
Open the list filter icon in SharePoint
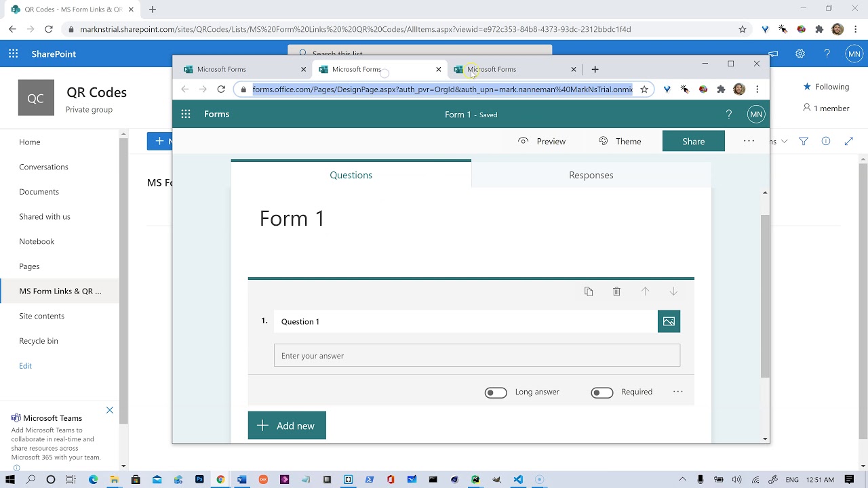coord(804,141)
